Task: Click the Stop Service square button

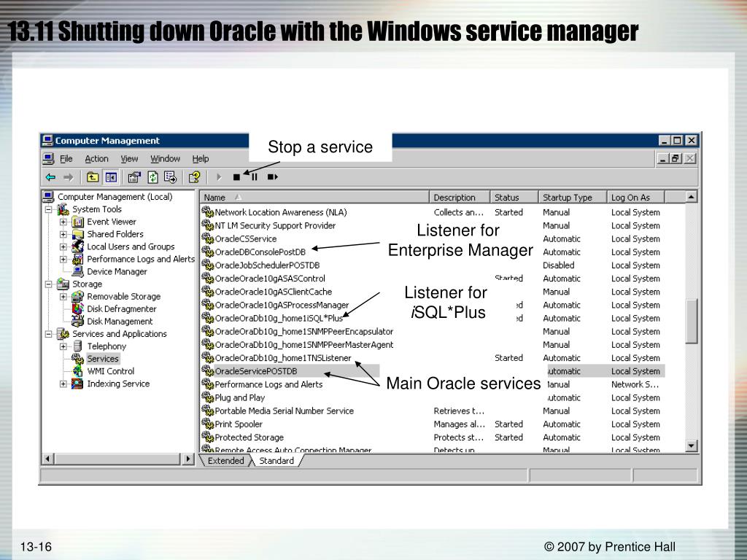Action: coord(236,177)
